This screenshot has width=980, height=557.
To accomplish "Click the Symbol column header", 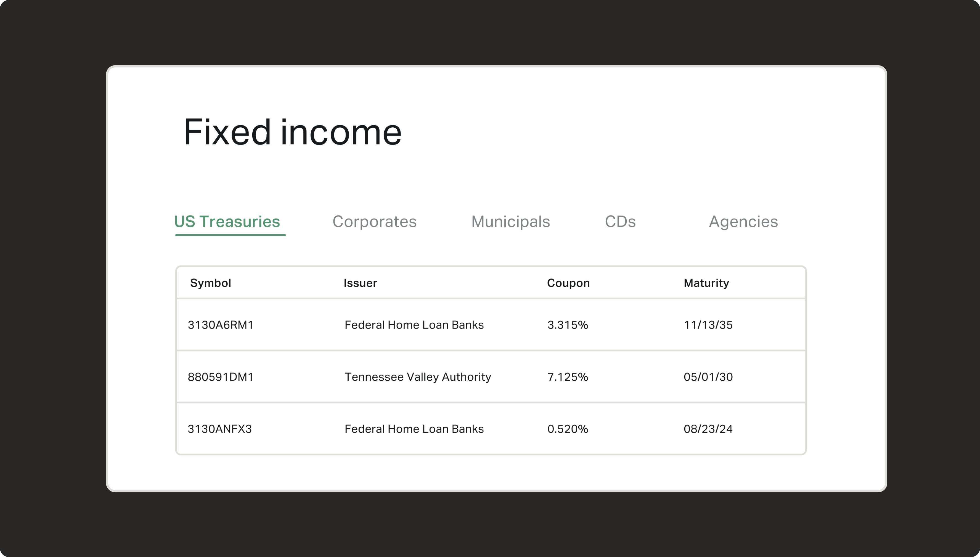I will 211,283.
